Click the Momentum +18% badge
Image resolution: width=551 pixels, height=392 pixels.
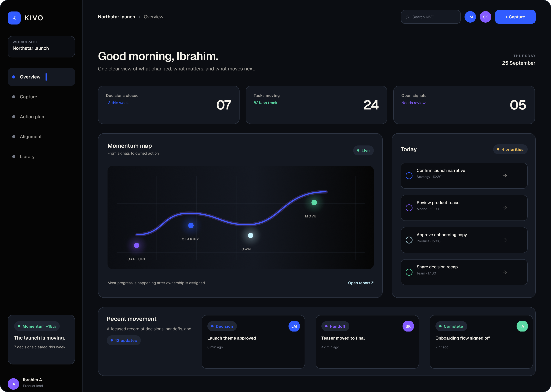point(37,326)
